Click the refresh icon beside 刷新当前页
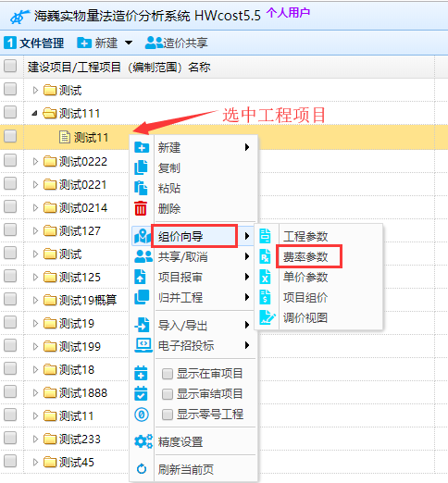The height and width of the screenshot is (483, 448). click(142, 469)
